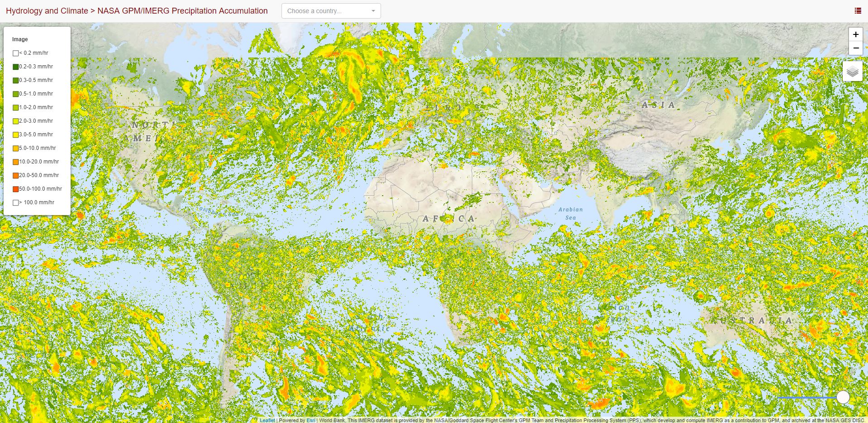Screen dimensions: 868x423
Task: Click the 10.0-20.0 mm/hr orange legend swatch
Action: pos(16,162)
